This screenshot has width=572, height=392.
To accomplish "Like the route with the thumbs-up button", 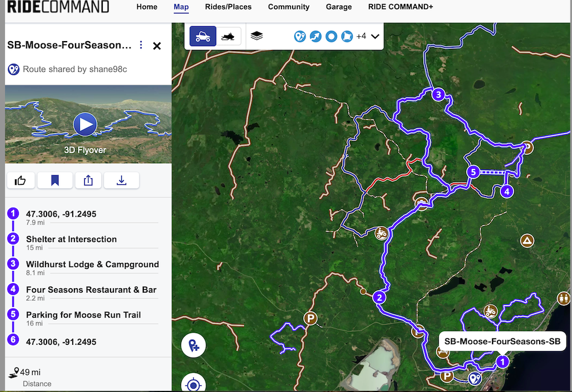I will (21, 180).
